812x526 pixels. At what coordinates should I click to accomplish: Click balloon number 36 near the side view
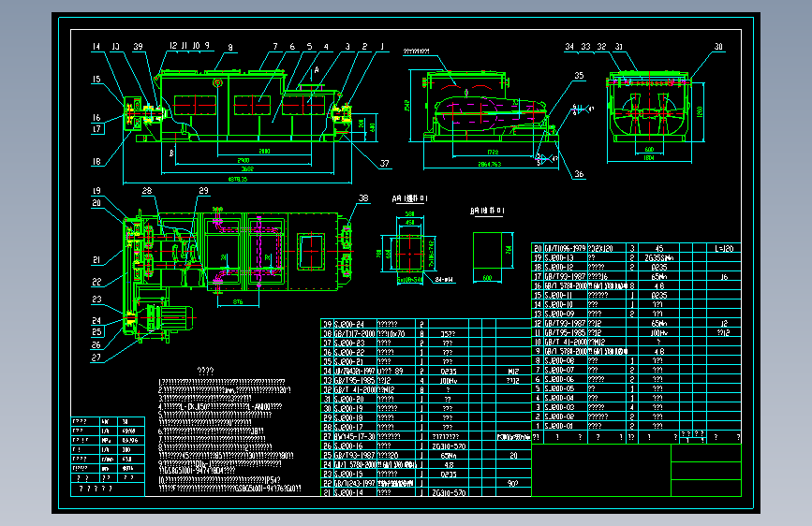click(x=579, y=174)
